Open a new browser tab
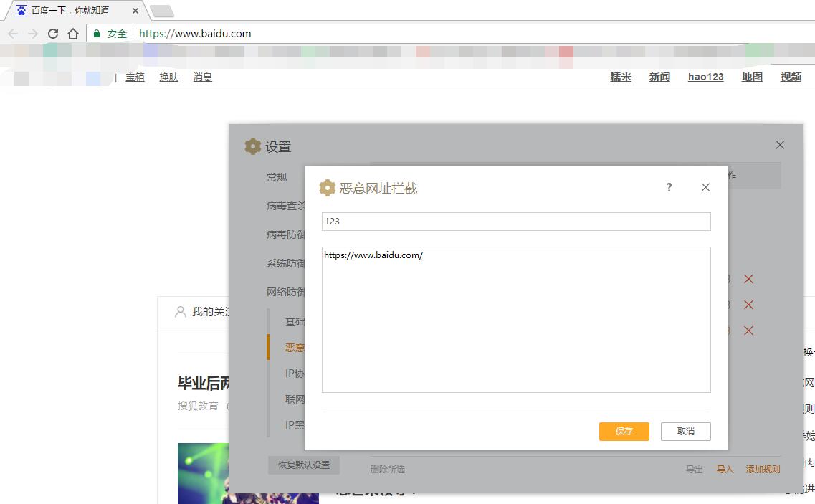This screenshot has height=504, width=815. (x=162, y=11)
